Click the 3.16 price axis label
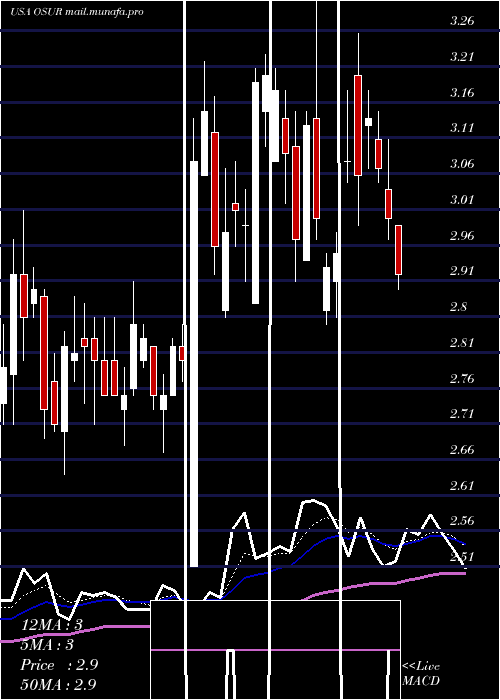Viewport: 500px width, 700px height. (462, 92)
